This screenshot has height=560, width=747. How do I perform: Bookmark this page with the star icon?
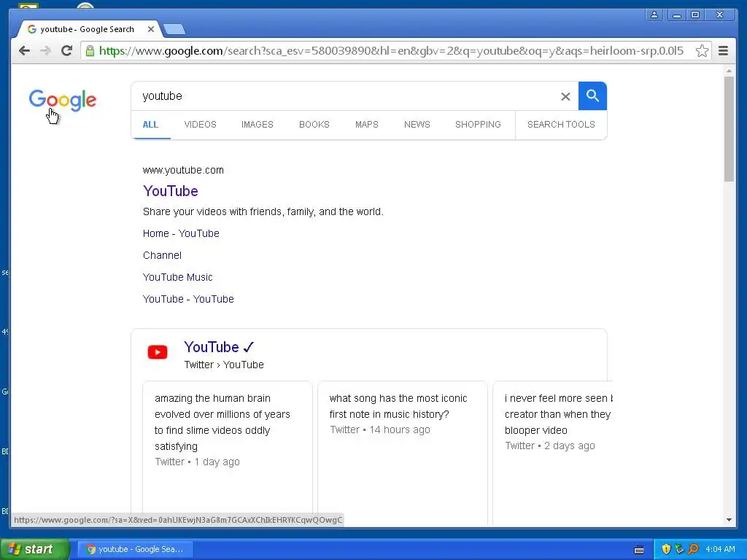(702, 50)
